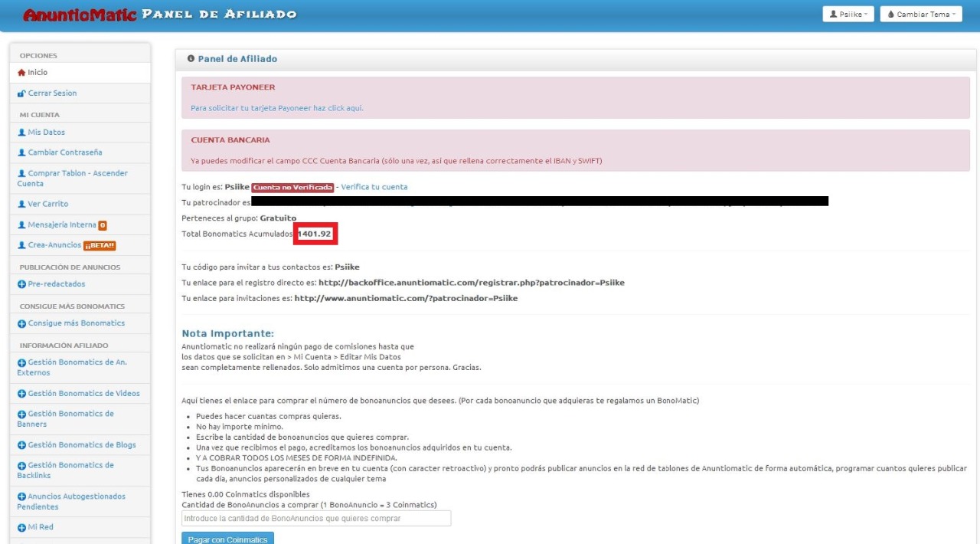This screenshot has width=980, height=544.
Task: Open the Psiike user dropdown
Action: click(848, 15)
